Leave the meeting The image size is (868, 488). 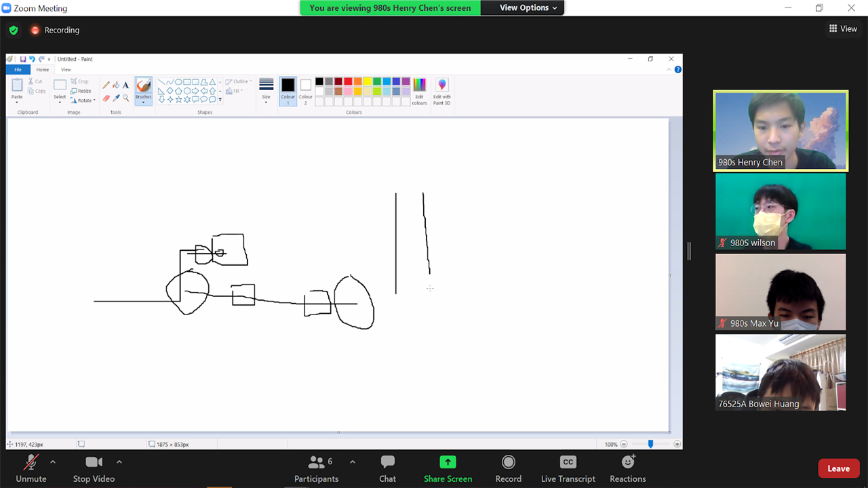838,468
